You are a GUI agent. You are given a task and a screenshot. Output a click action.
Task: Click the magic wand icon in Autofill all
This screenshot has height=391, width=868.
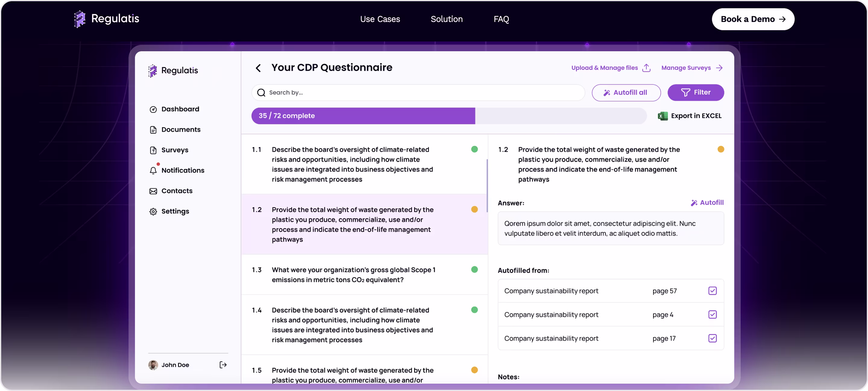[x=606, y=92]
